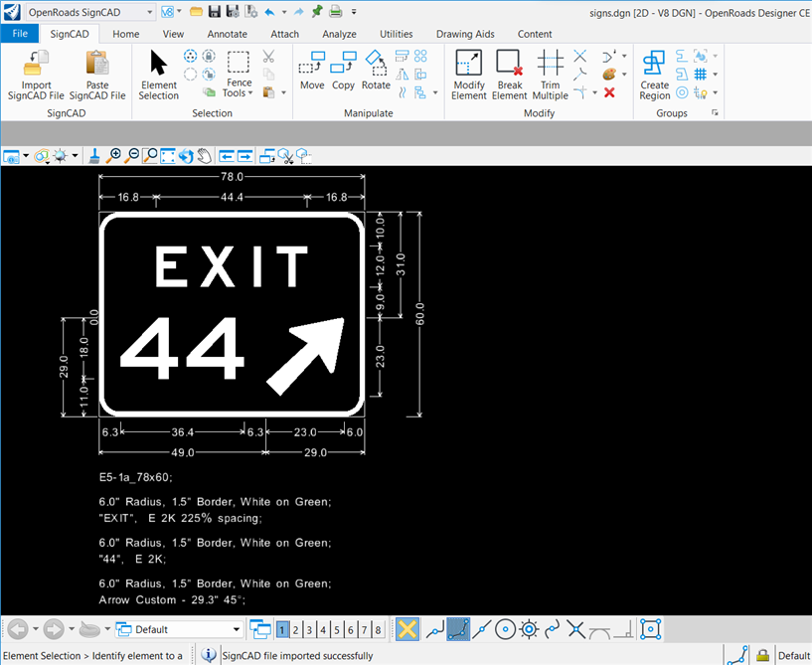Toggle the AccuSnap X button

pyautogui.click(x=407, y=630)
